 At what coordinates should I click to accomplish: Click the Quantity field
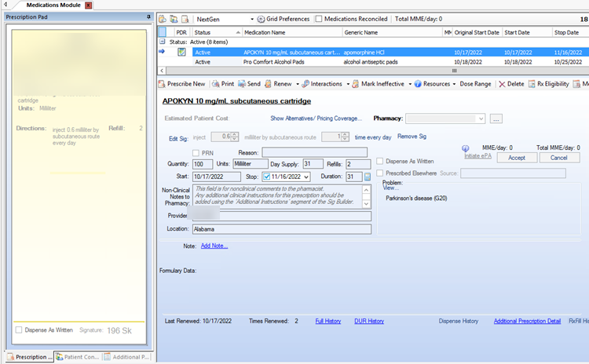pyautogui.click(x=203, y=164)
